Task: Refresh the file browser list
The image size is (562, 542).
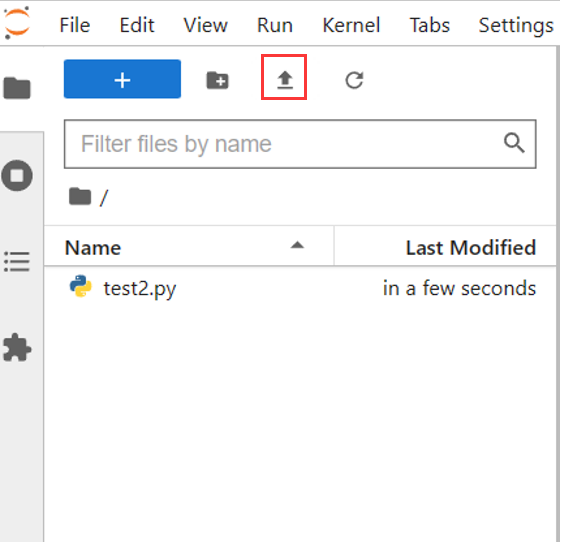Action: tap(354, 80)
